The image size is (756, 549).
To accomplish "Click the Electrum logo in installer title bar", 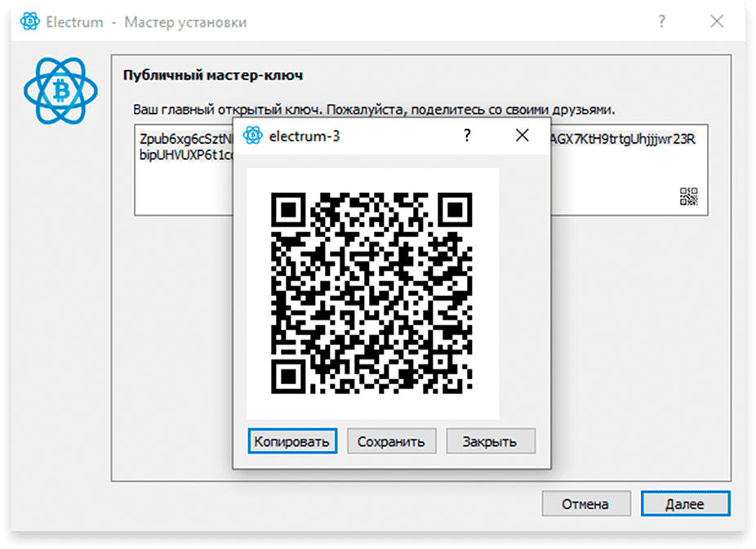I will [30, 22].
